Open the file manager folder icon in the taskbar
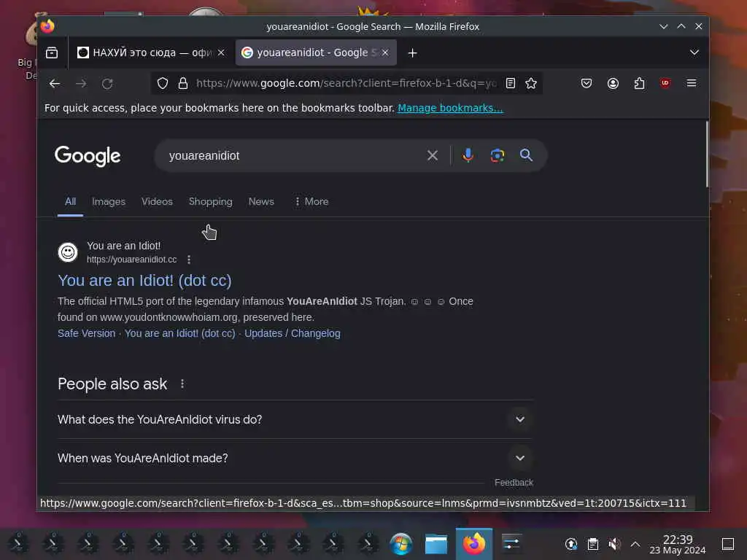The height and width of the screenshot is (560, 747). pyautogui.click(x=436, y=544)
